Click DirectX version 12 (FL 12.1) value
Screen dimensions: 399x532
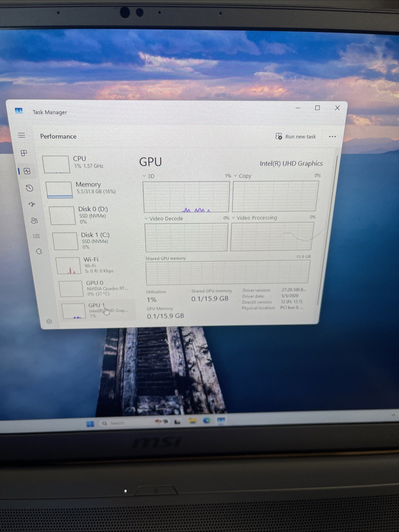[291, 301]
